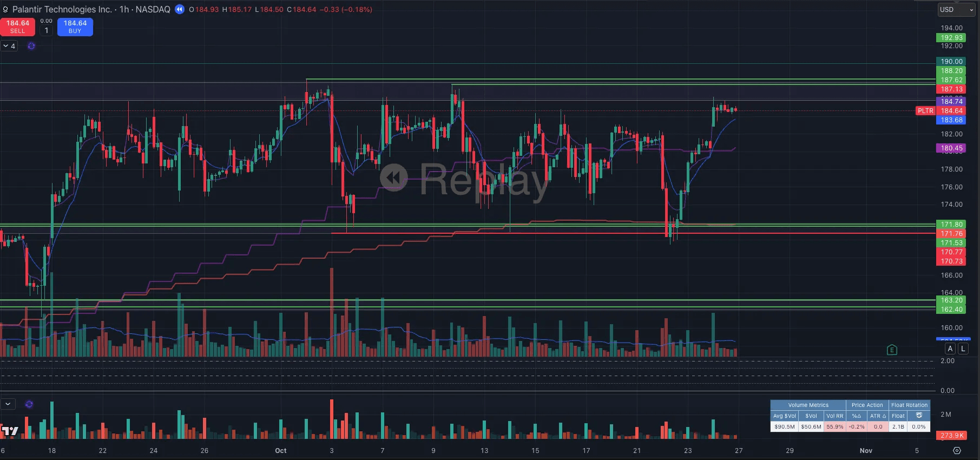
Task: Click the open price value 184.93
Action: pyautogui.click(x=207, y=10)
